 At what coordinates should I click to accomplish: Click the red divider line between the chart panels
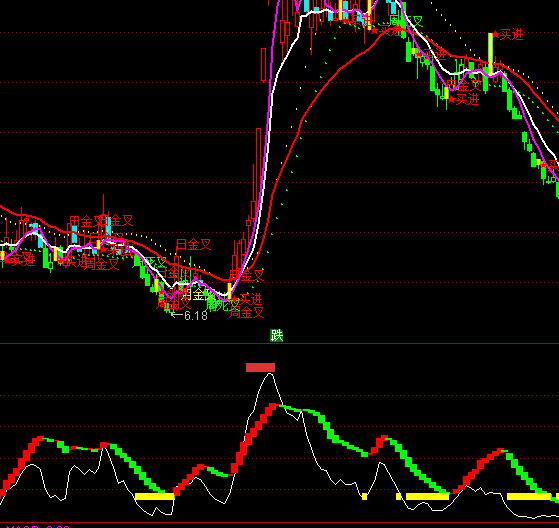[280, 344]
